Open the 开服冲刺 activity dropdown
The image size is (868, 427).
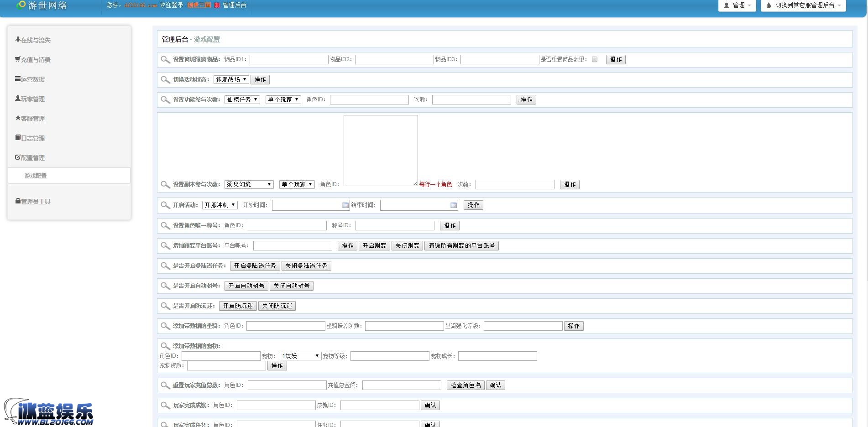(220, 205)
